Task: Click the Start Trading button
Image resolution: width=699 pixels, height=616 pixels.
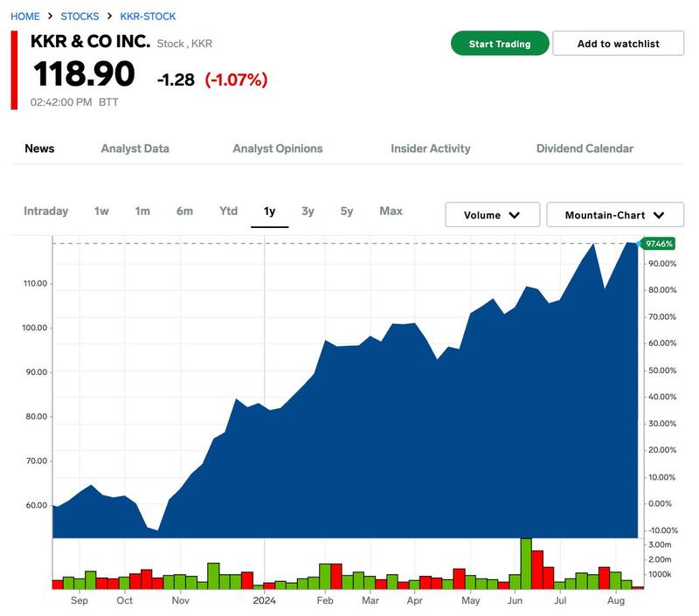Action: (500, 44)
